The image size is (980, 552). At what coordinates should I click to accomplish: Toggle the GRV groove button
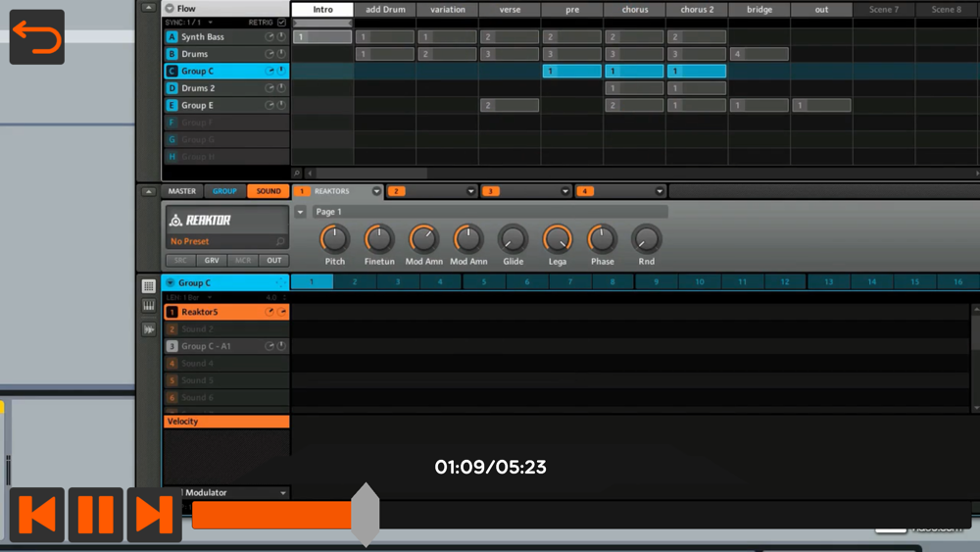(x=212, y=261)
